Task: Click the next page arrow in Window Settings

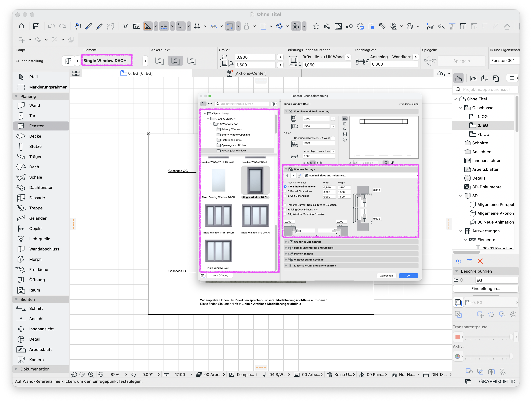Action: pos(293,176)
